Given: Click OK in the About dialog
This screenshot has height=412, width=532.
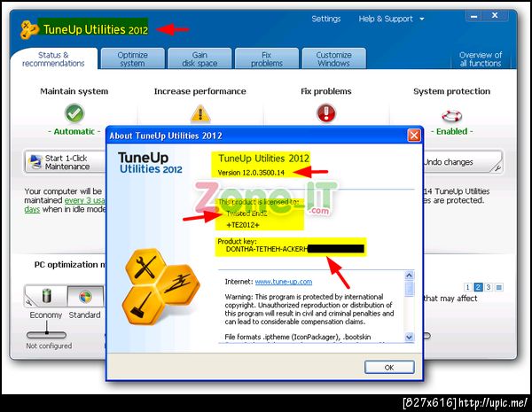Looking at the screenshot, I should point(389,367).
